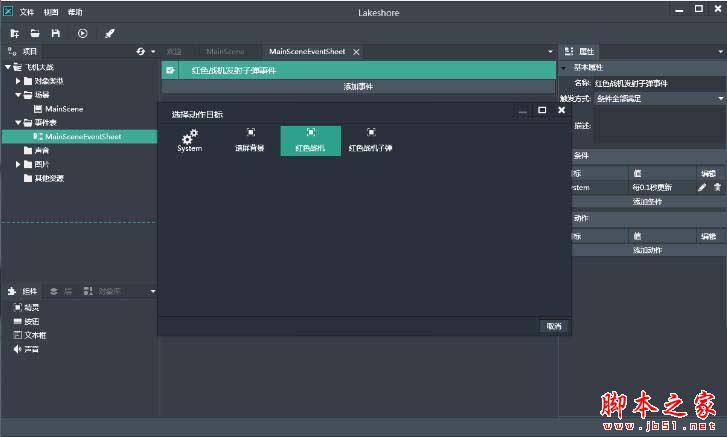
Task: Click the 添加动作 button
Action: tap(647, 250)
